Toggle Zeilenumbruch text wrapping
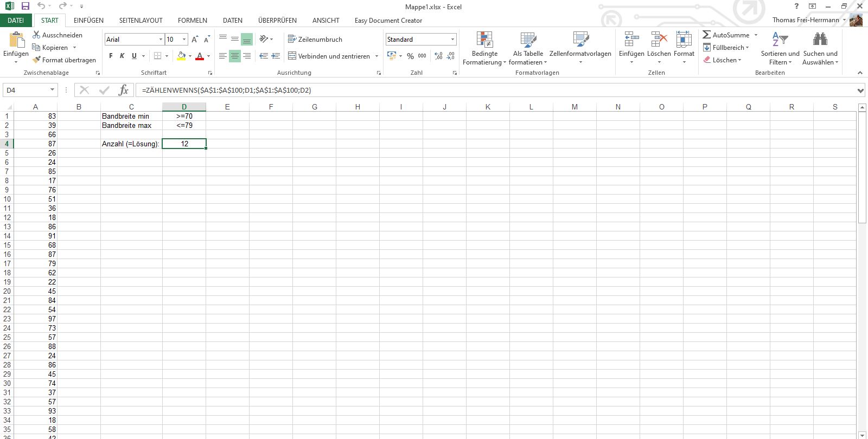The width and height of the screenshot is (868, 439). tap(315, 39)
